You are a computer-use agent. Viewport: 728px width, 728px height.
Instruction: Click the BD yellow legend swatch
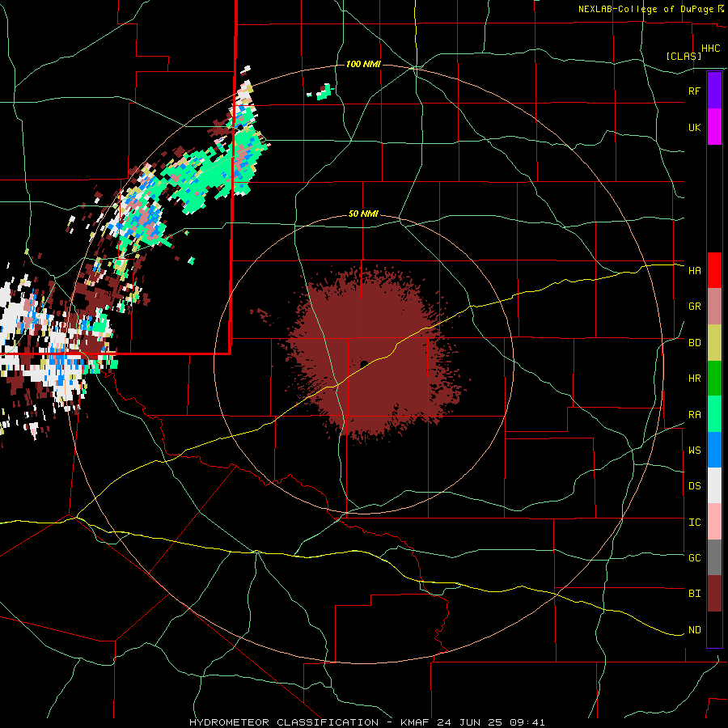[x=714, y=343]
